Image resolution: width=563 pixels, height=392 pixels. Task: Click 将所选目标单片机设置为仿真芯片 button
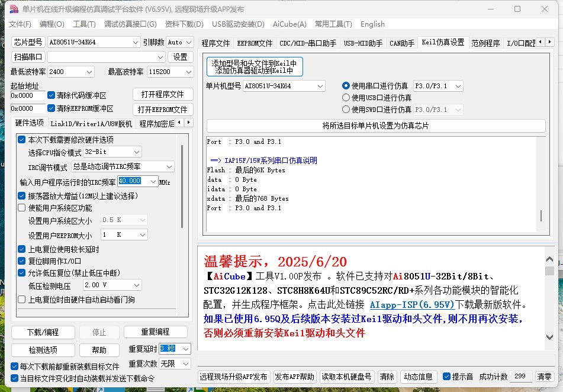[x=375, y=126]
